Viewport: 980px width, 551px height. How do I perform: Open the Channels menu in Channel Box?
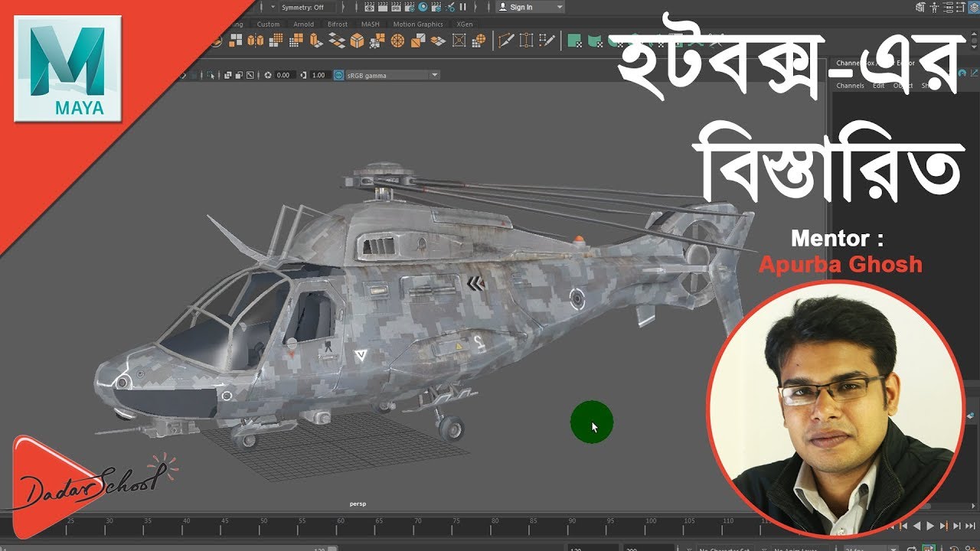tap(850, 86)
